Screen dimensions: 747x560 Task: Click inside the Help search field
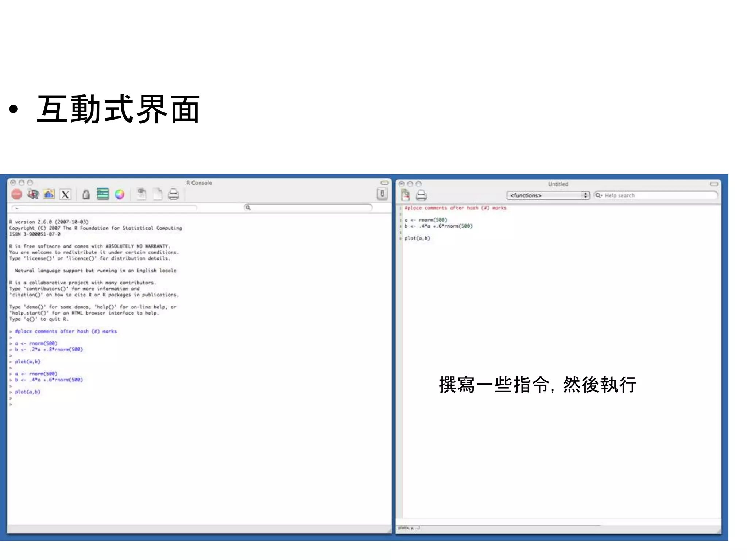(x=656, y=195)
